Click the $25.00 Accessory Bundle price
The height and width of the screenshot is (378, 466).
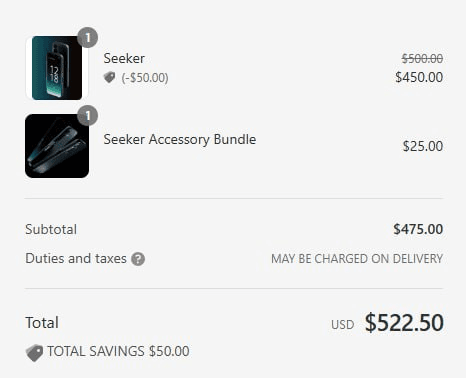(x=423, y=146)
